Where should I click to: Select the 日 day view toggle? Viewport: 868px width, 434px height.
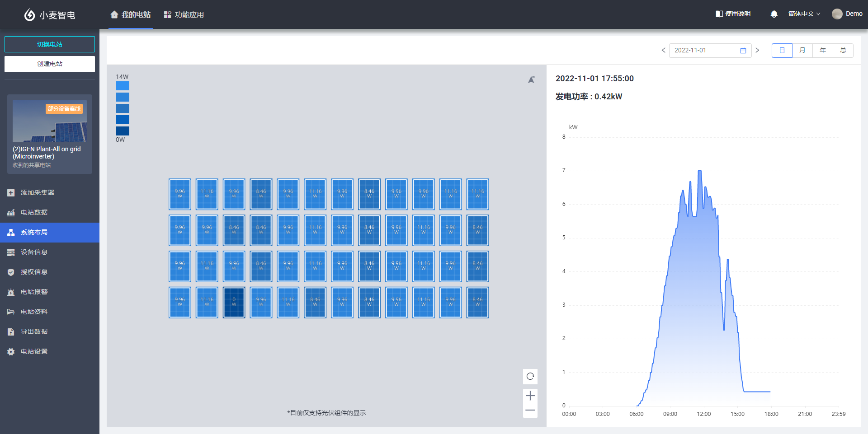pyautogui.click(x=782, y=51)
